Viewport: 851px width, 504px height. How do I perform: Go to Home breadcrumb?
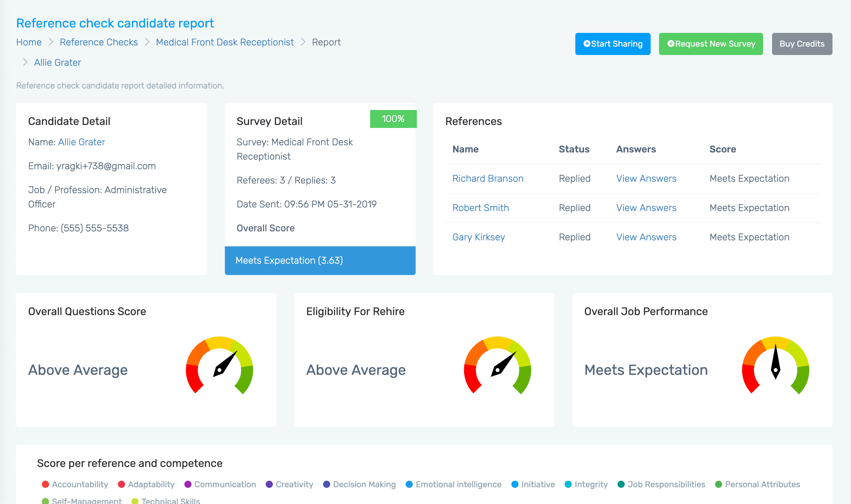coord(29,42)
